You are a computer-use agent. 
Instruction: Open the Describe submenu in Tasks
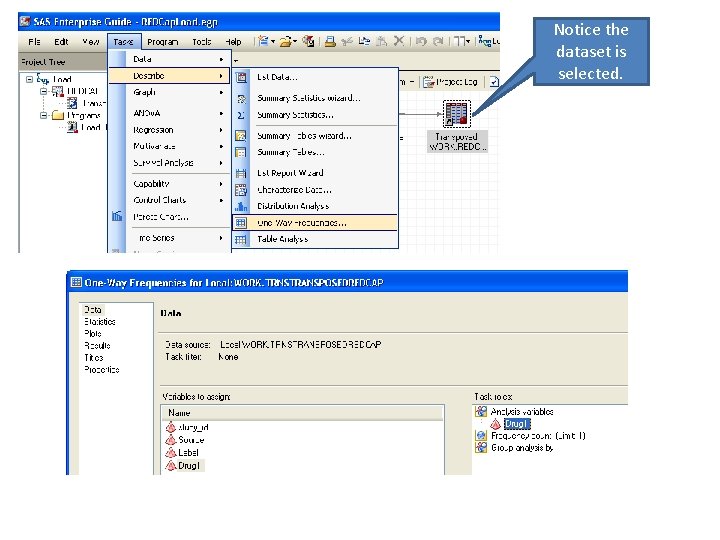point(169,76)
